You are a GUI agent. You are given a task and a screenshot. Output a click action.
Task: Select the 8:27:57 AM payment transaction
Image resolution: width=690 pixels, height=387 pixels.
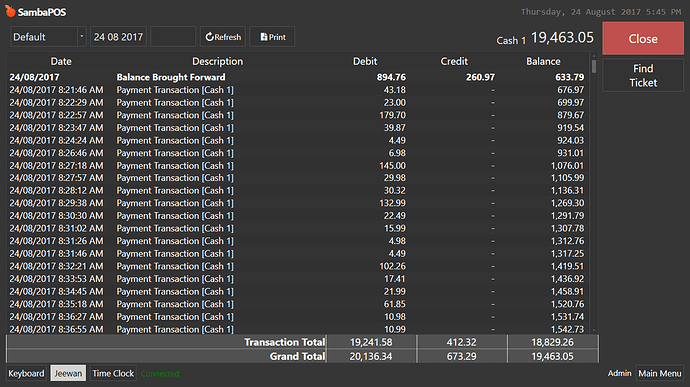pyautogui.click(x=297, y=178)
